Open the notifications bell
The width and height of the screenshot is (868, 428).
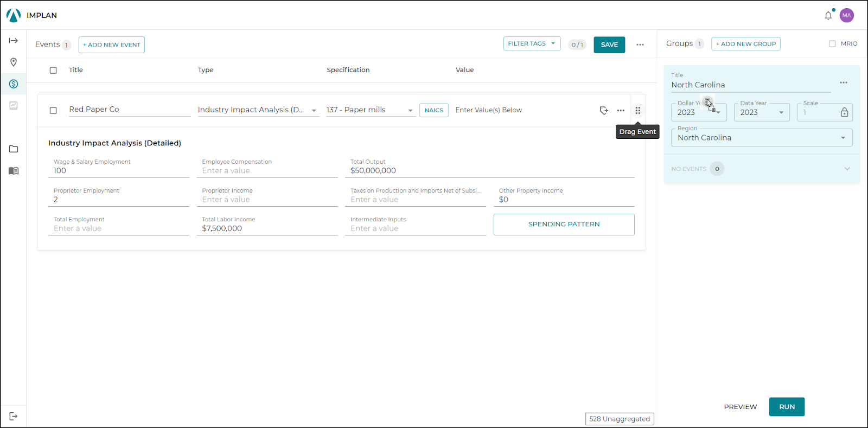point(828,15)
